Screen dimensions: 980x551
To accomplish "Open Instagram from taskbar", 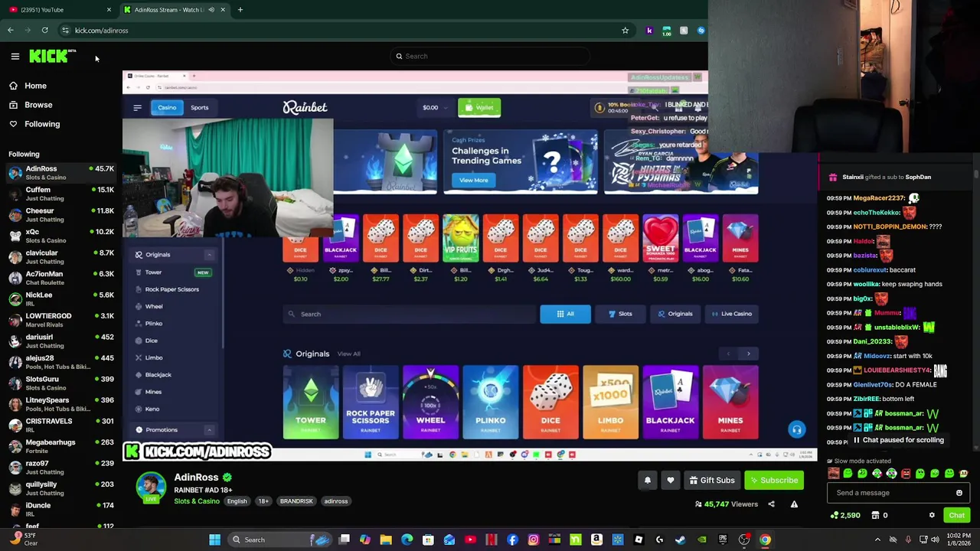I will coord(534,540).
